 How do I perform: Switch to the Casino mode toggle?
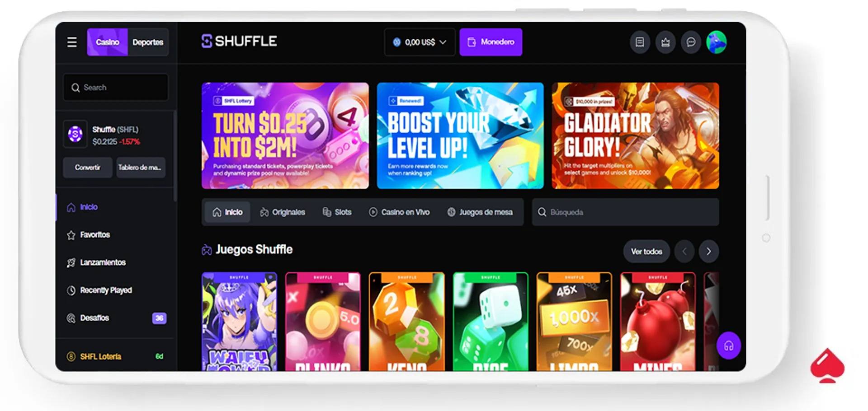pyautogui.click(x=107, y=42)
